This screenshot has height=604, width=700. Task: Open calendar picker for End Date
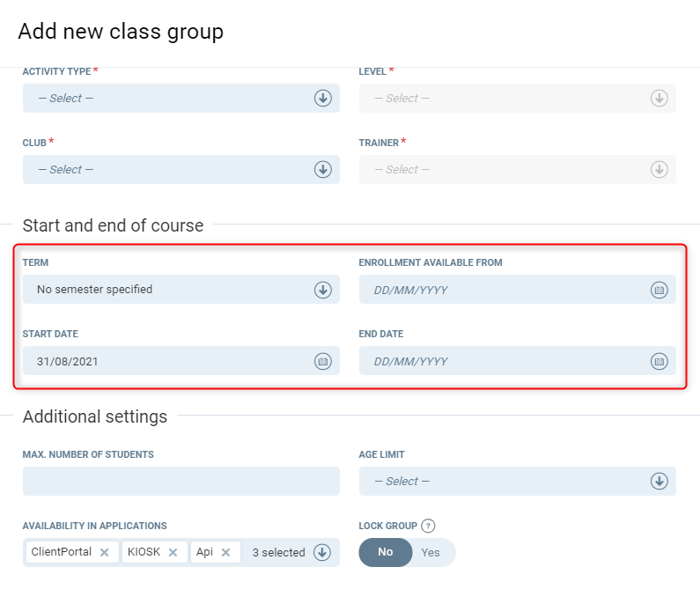point(659,361)
